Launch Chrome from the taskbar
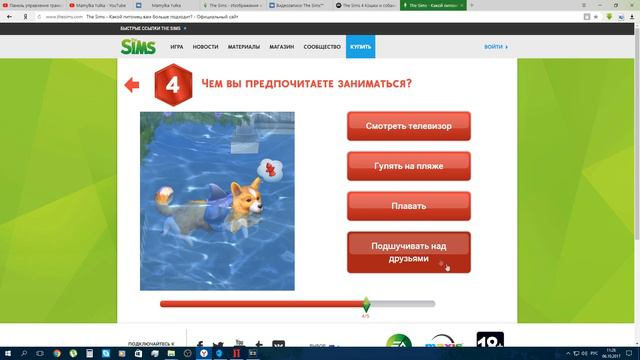 click(57, 353)
